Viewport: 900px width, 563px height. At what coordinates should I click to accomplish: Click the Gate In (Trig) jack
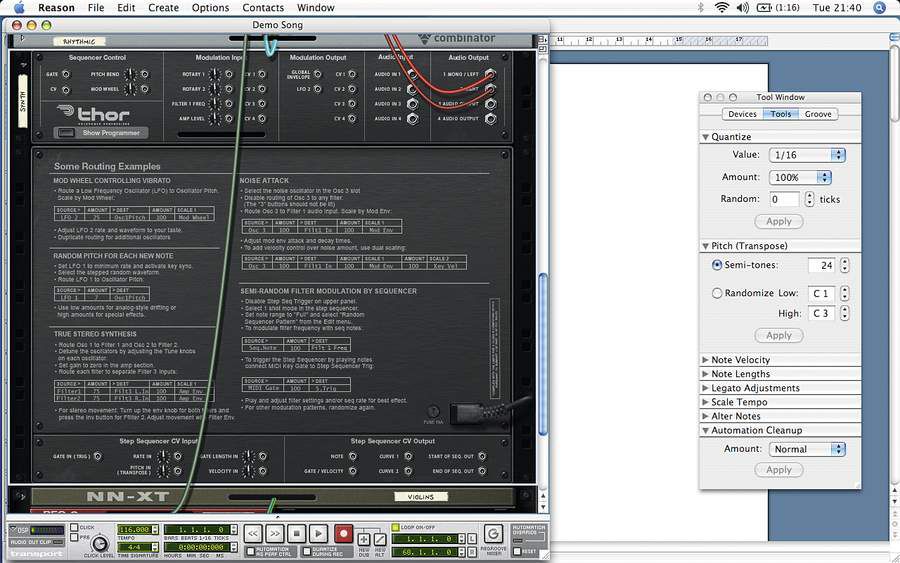point(97,456)
